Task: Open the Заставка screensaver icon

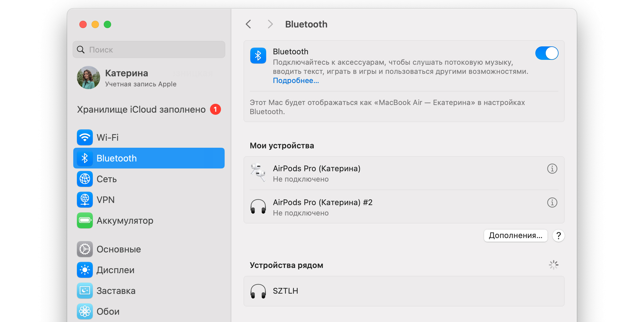Action: (x=85, y=291)
